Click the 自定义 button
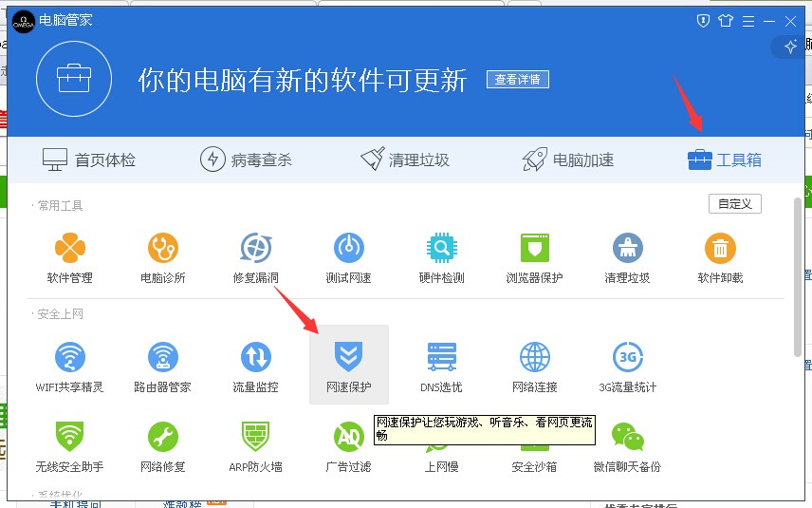The width and height of the screenshot is (812, 508). (735, 204)
